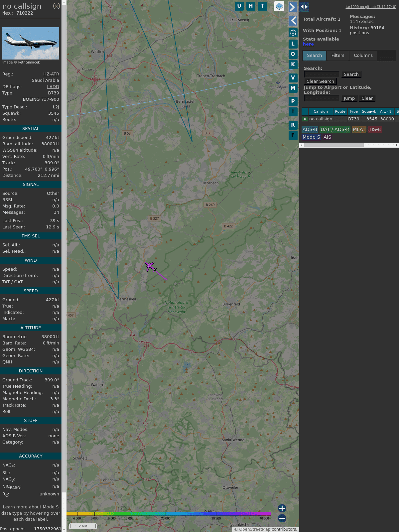Toggle the U map button
The width and height of the screenshot is (399, 532).
239,6
